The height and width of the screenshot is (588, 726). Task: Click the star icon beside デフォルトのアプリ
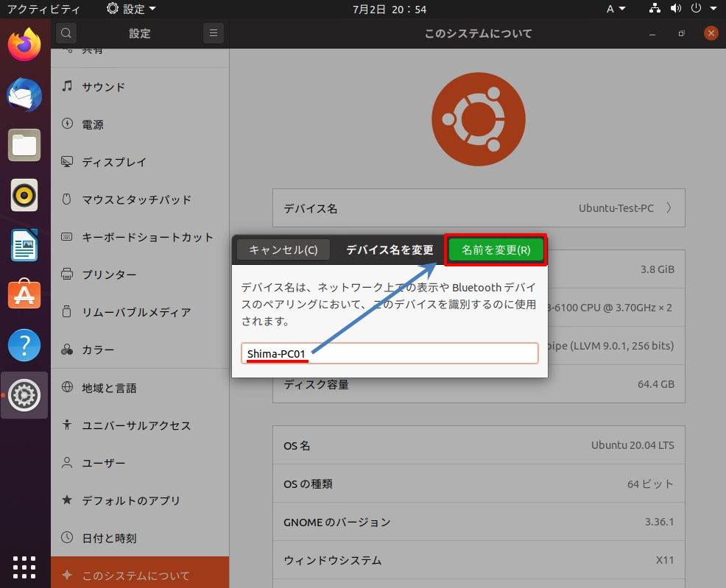click(67, 500)
